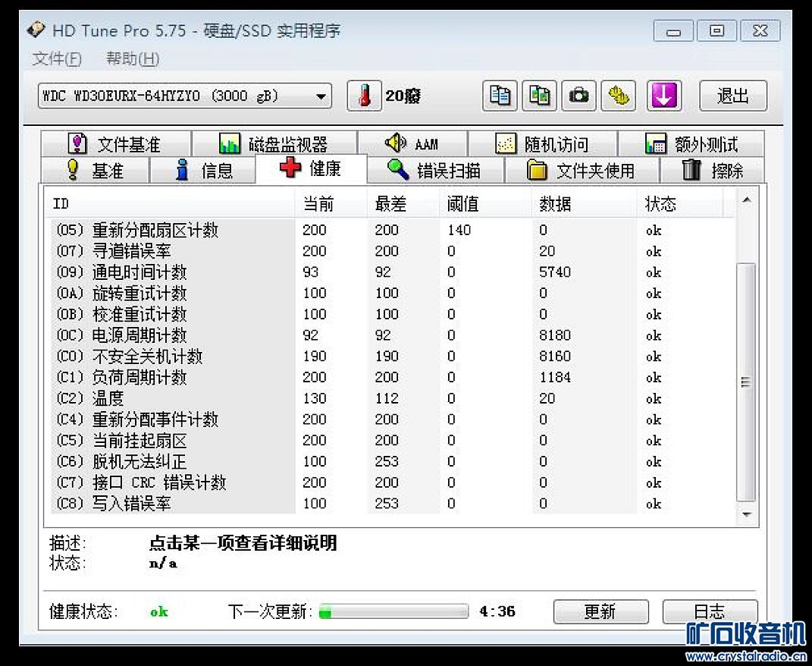The image size is (812, 666).
Task: Select the (0A) 旋转重试计数 row
Action: click(x=393, y=294)
